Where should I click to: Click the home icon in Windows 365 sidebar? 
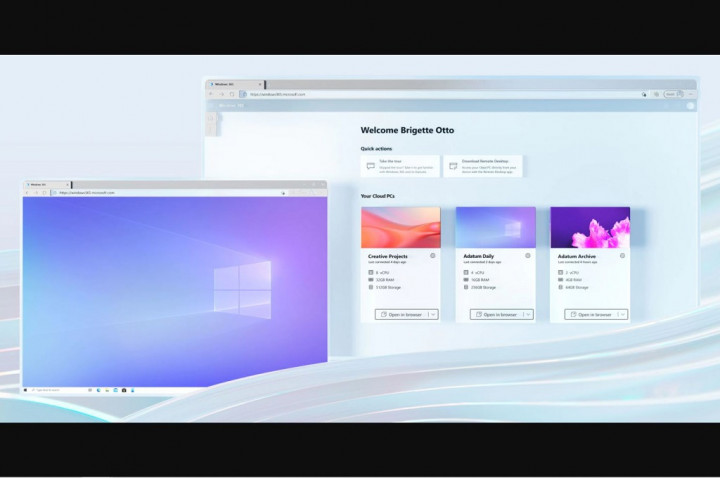click(x=211, y=118)
